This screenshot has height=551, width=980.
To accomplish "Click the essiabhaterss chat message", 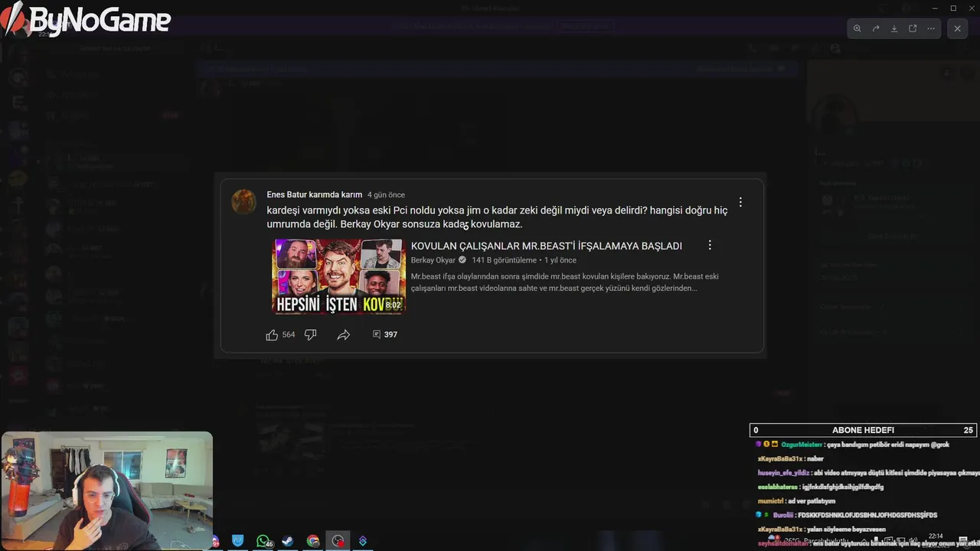I will pyautogui.click(x=820, y=487).
